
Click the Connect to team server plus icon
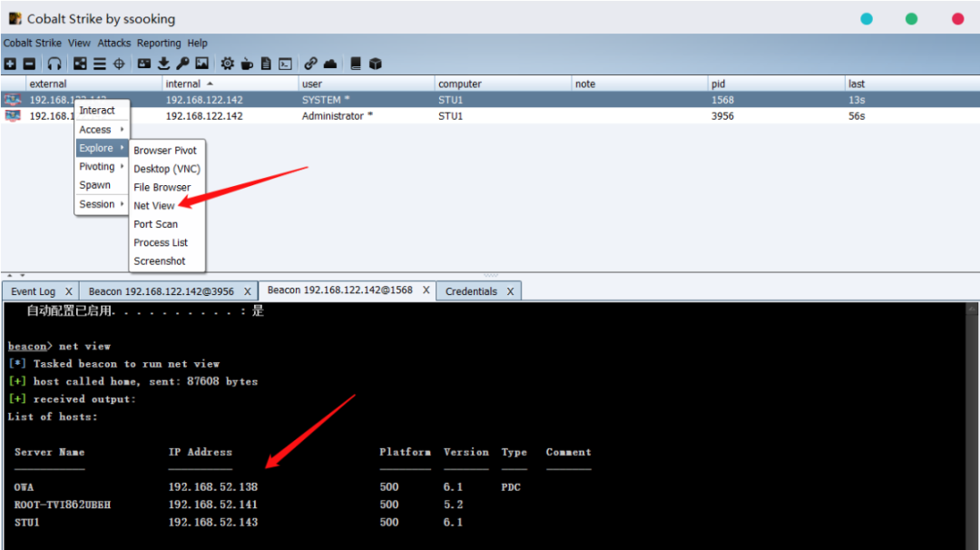point(10,64)
